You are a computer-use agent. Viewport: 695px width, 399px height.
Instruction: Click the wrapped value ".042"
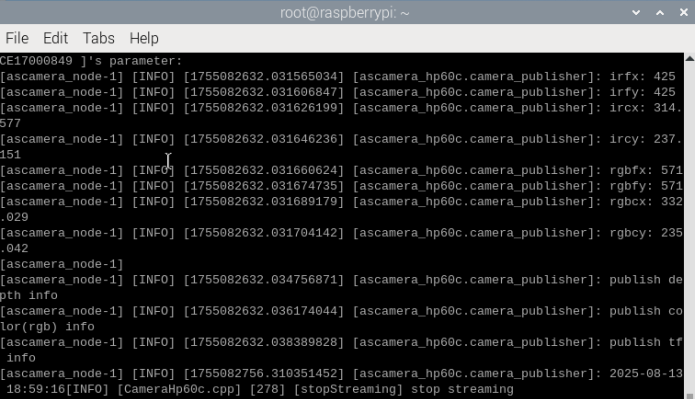click(x=14, y=248)
